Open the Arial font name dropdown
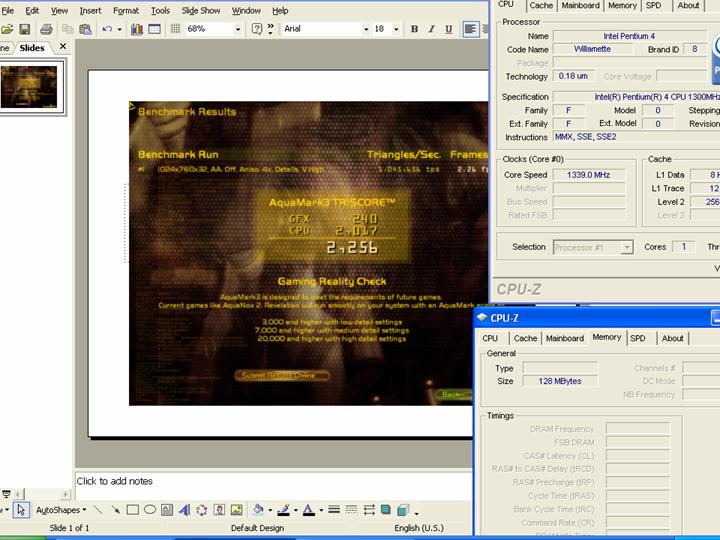The image size is (720, 540). point(366,29)
